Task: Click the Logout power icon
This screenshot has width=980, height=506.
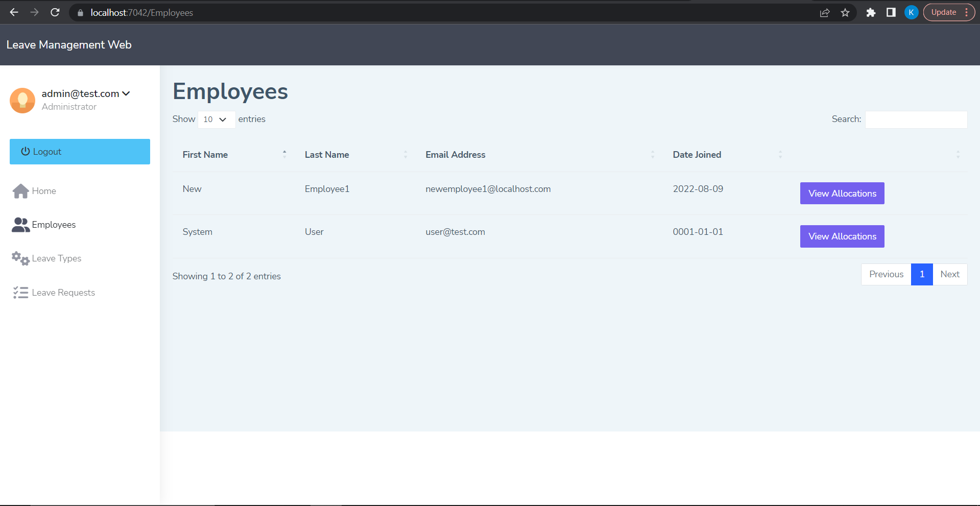Action: 26,151
